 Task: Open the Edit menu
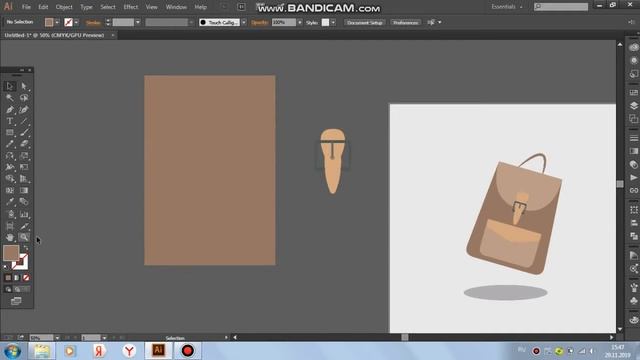tap(43, 7)
